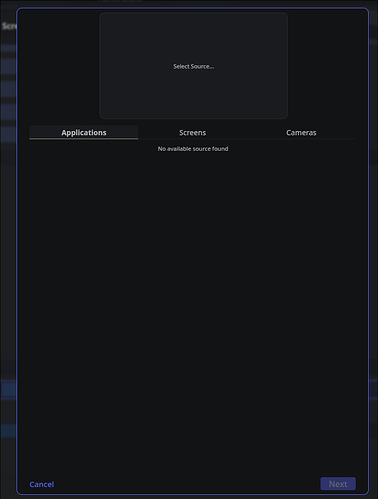Click the underline beneath Applications tab
The height and width of the screenshot is (499, 378).
tap(84, 139)
